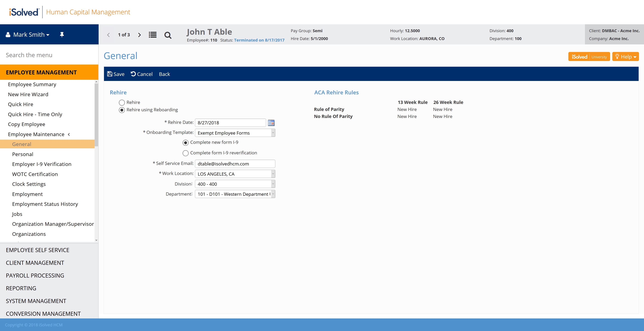Open the Payroll Processing menu section

tap(35, 275)
